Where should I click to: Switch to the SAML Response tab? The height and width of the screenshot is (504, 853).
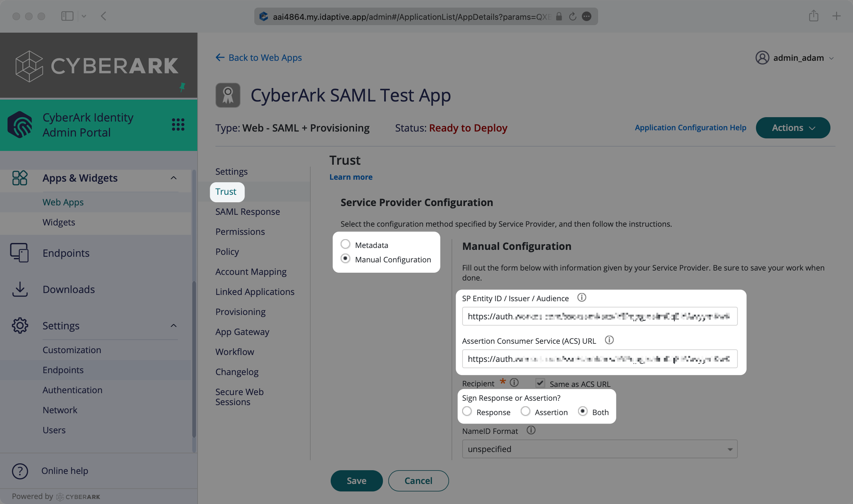click(247, 212)
